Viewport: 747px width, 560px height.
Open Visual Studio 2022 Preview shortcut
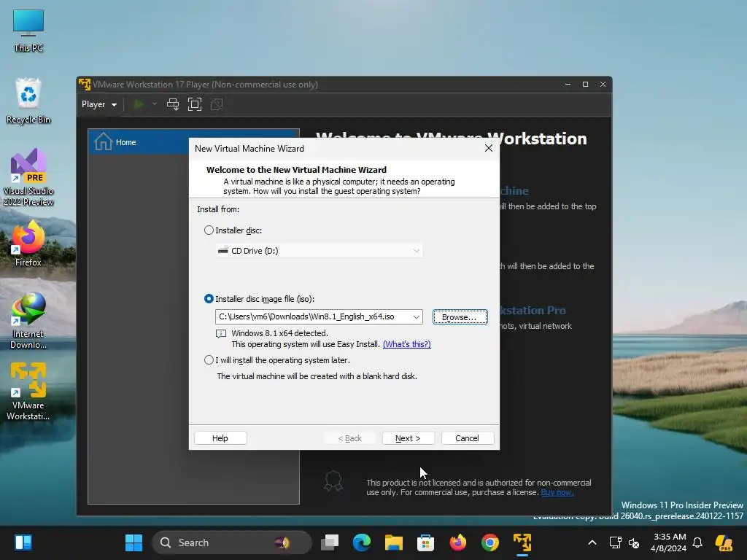(x=28, y=177)
